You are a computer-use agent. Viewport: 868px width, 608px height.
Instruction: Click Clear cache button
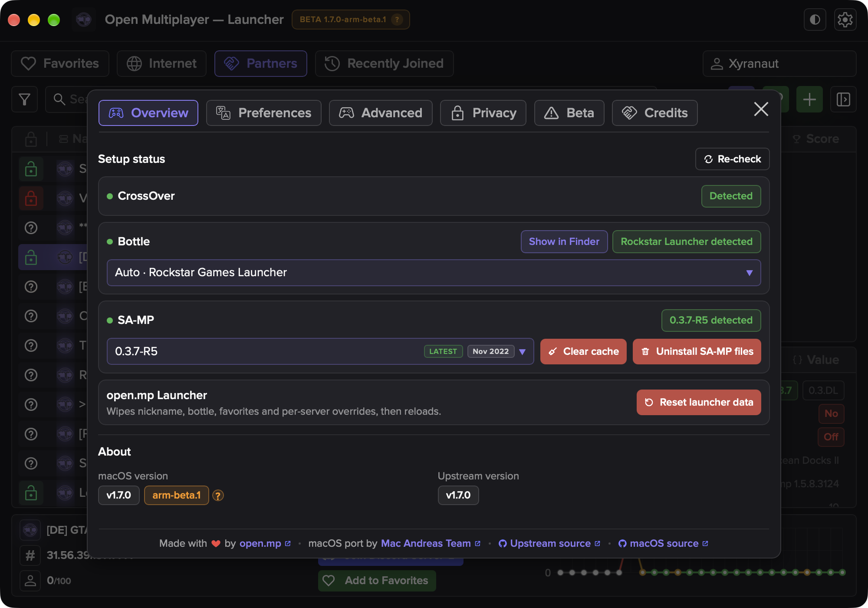(583, 351)
